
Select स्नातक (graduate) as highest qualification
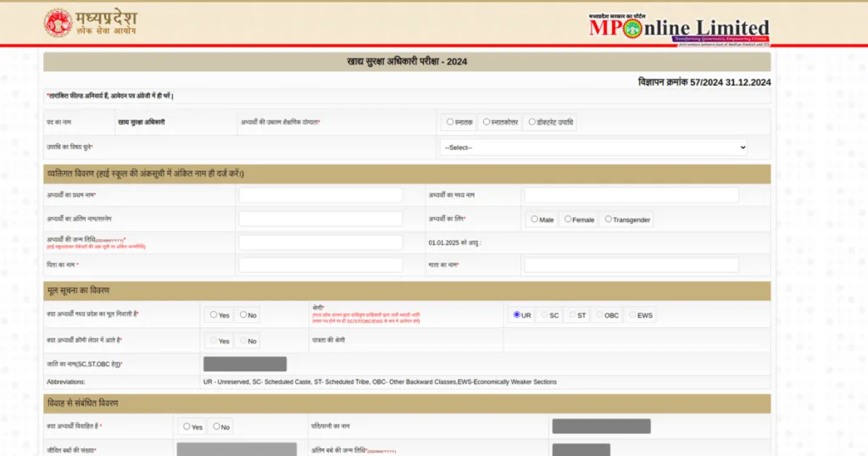pos(450,122)
